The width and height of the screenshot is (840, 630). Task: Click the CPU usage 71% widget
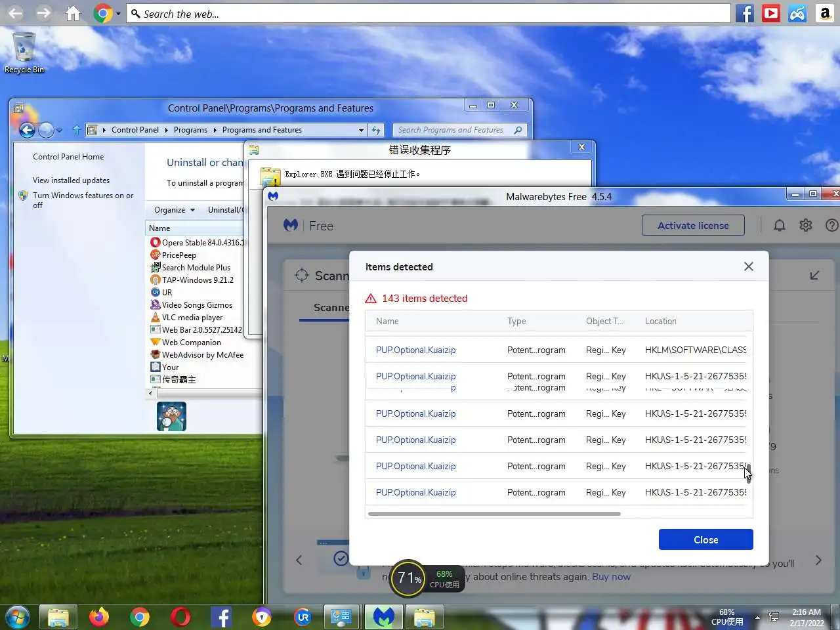(x=408, y=578)
